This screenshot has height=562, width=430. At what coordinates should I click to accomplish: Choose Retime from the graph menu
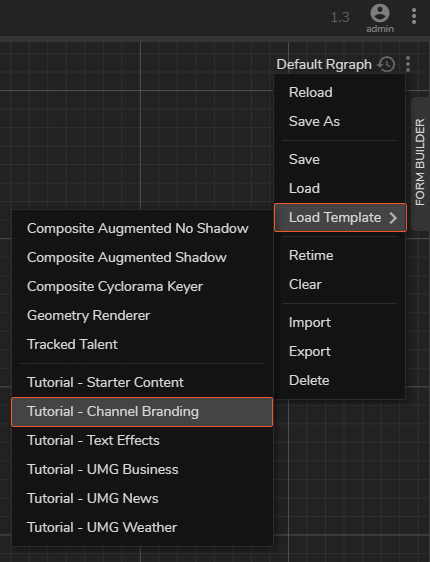[340, 256]
